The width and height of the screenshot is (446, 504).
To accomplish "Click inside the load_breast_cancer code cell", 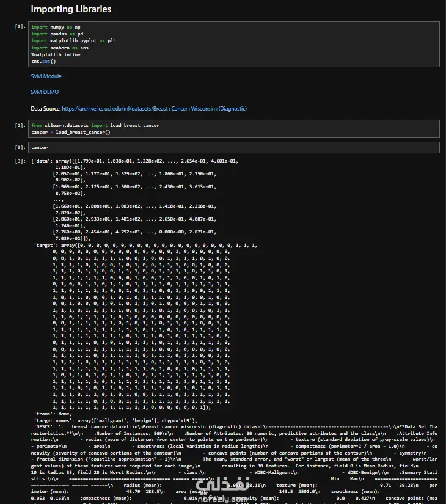I will [x=234, y=129].
